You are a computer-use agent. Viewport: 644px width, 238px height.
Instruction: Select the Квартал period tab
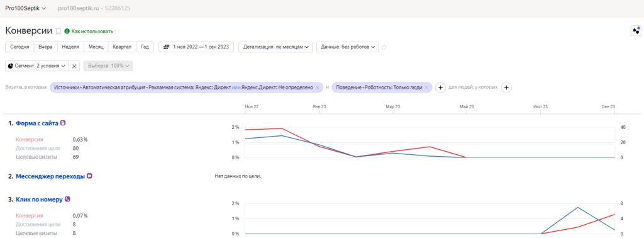122,47
